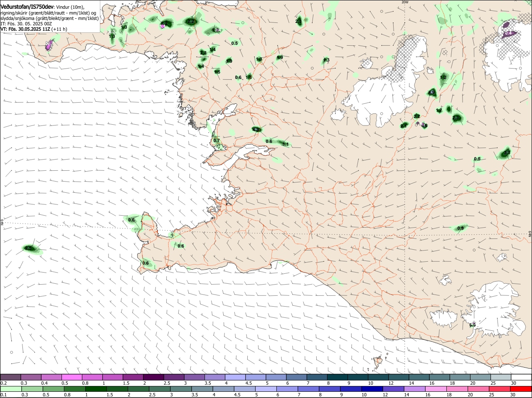Click the 4.9 precipitation value label

[x=432, y=93]
